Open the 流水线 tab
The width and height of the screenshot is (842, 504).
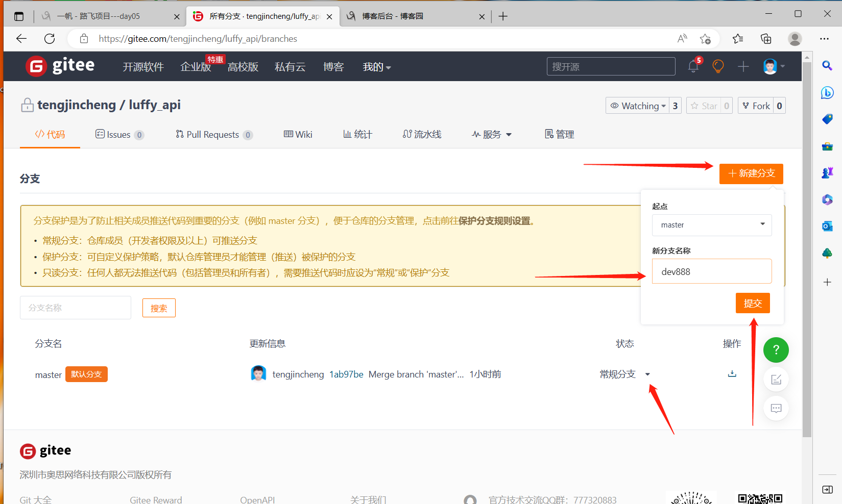[422, 134]
